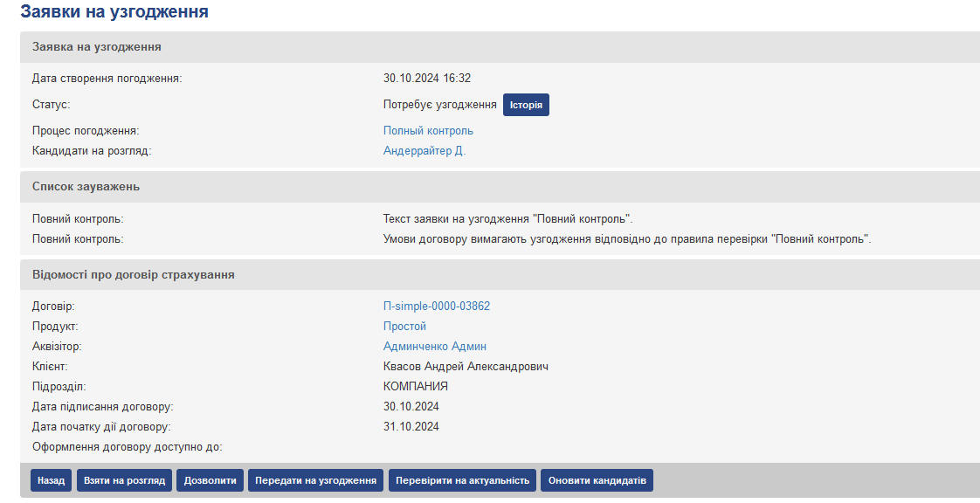
Task: Click the client name Квасов Андрей Александрович
Action: coord(466,367)
